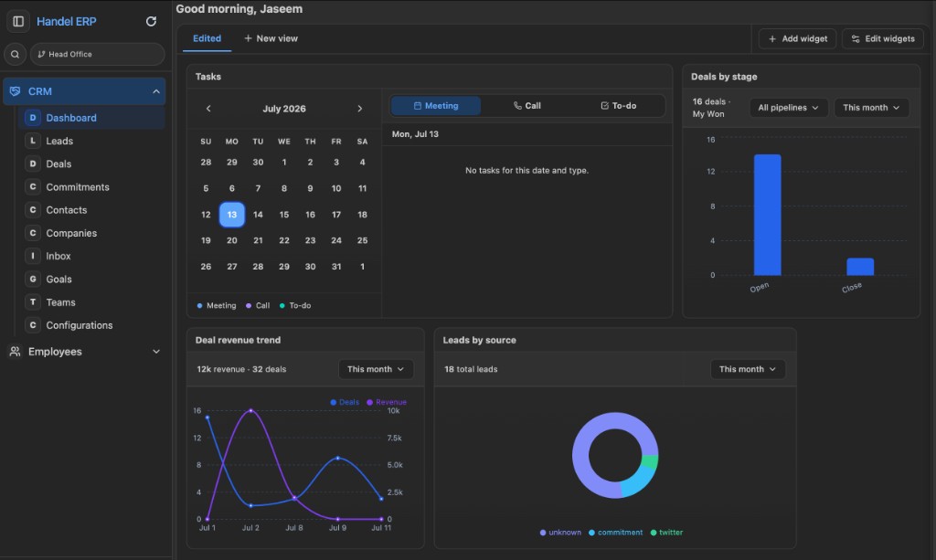This screenshot has width=936, height=560.
Task: Switch to the To-do tab
Action: [619, 106]
